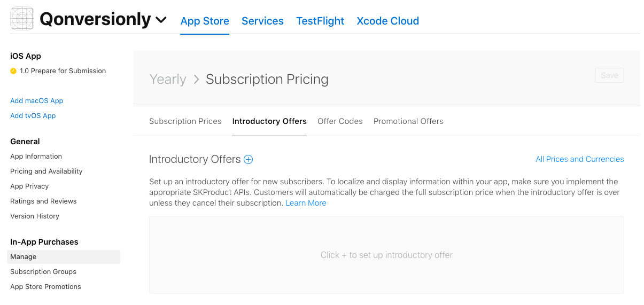Image resolution: width=644 pixels, height=305 pixels.
Task: Add an introductory offer with plus icon
Action: click(248, 159)
